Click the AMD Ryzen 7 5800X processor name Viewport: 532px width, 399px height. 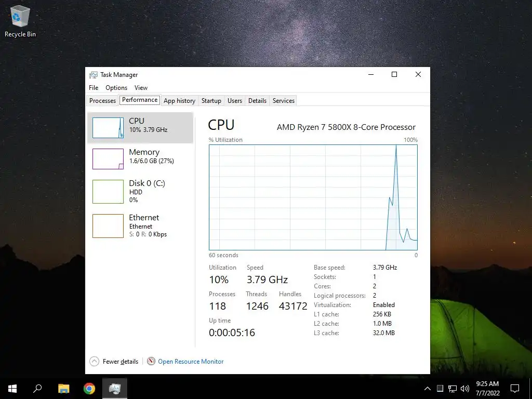346,127
